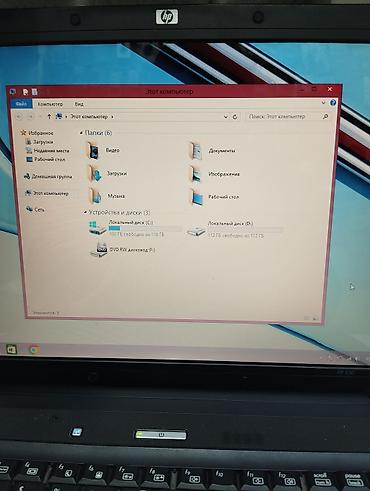Click the Локальный диск (C:) label
This screenshot has width=370, height=491.
(131, 222)
